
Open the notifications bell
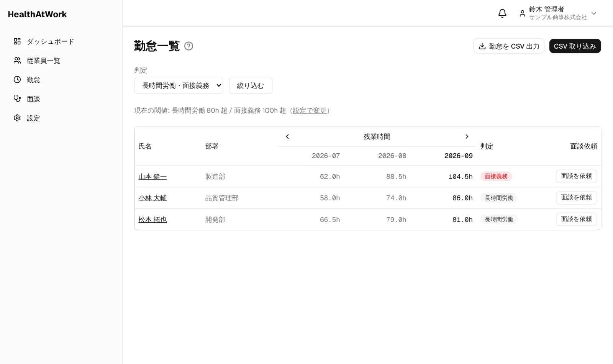pyautogui.click(x=502, y=13)
